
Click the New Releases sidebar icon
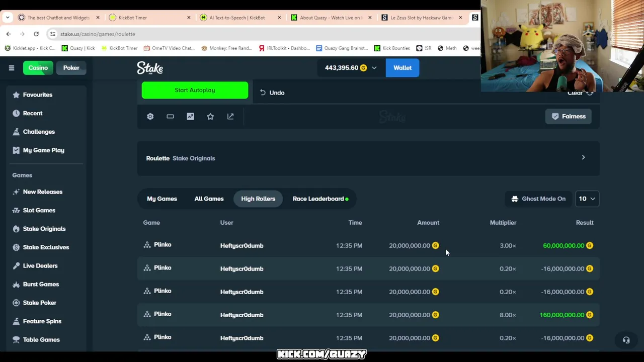(x=16, y=192)
